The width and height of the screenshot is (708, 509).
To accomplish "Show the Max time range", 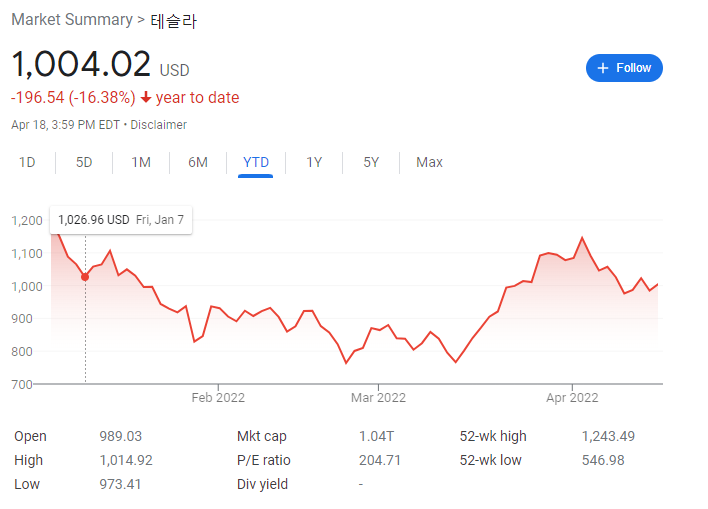I will point(429,162).
